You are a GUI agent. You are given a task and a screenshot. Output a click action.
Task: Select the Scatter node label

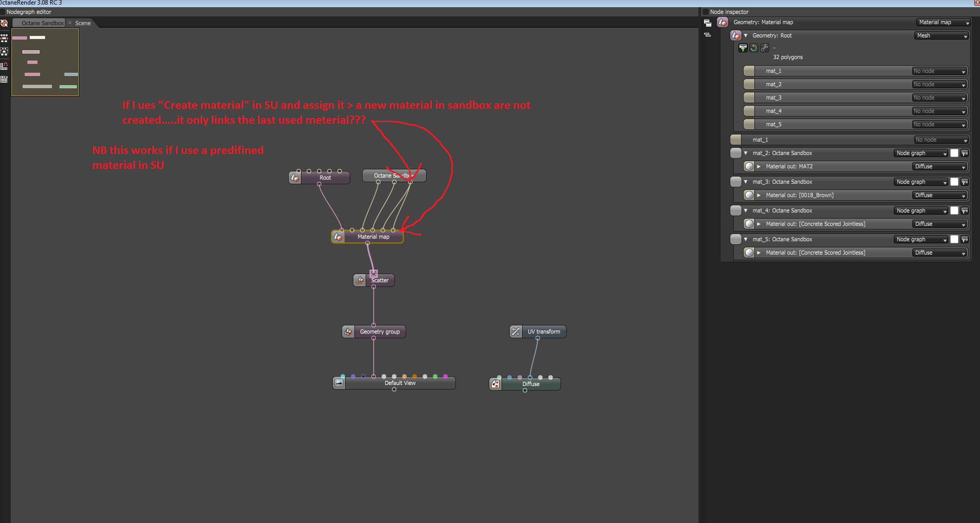380,280
